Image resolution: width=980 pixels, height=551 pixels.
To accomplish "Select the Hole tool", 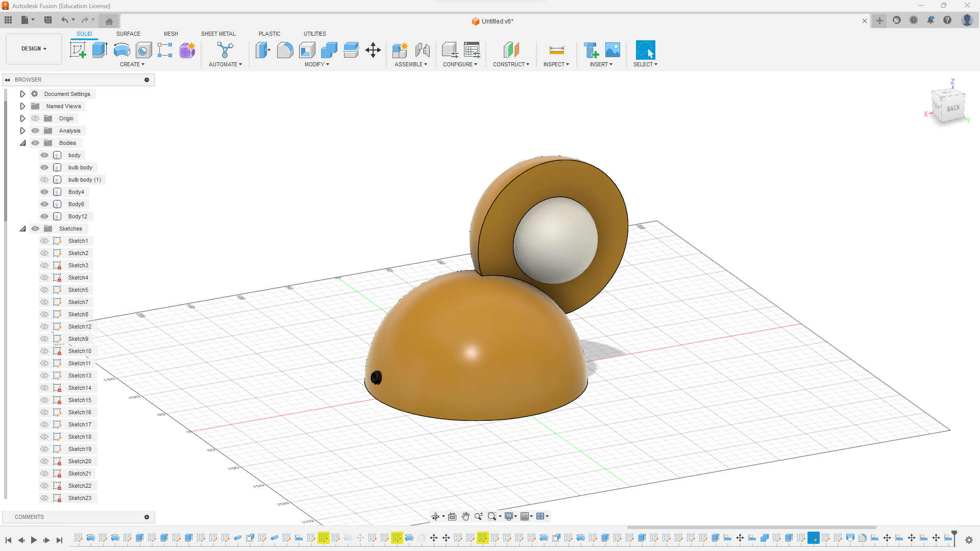I will coord(144,50).
